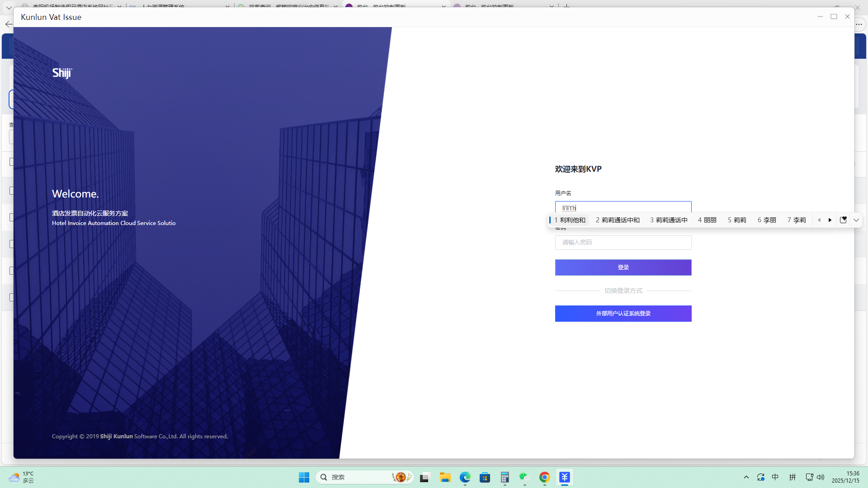
Task: Select IME candidate 1 利利他和
Action: tap(570, 220)
